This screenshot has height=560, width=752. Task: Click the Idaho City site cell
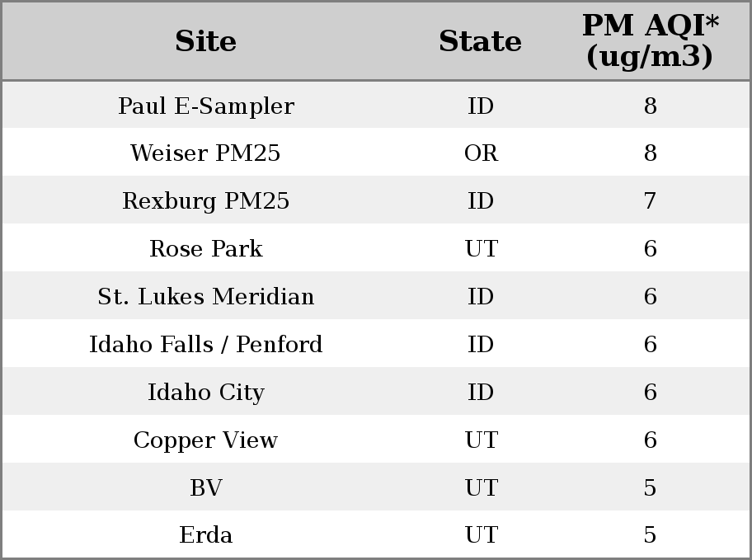[x=206, y=392]
